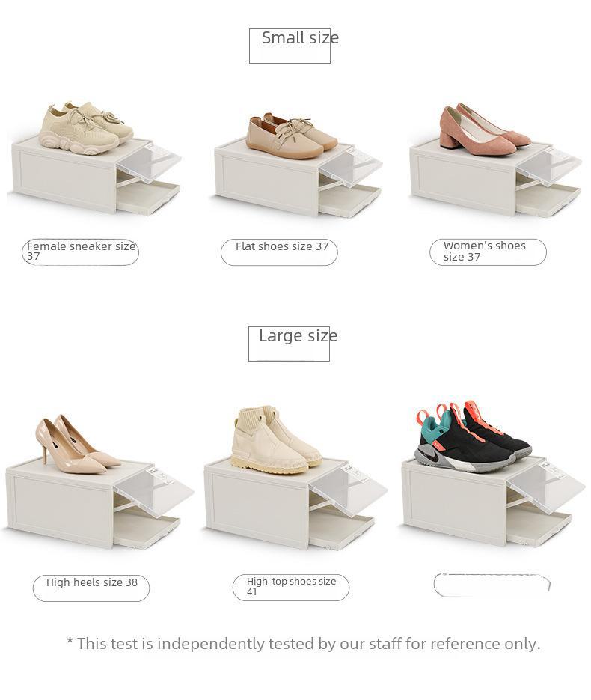Open the beige knit sneakers image
The height and width of the screenshot is (700, 591).
[x=85, y=128]
